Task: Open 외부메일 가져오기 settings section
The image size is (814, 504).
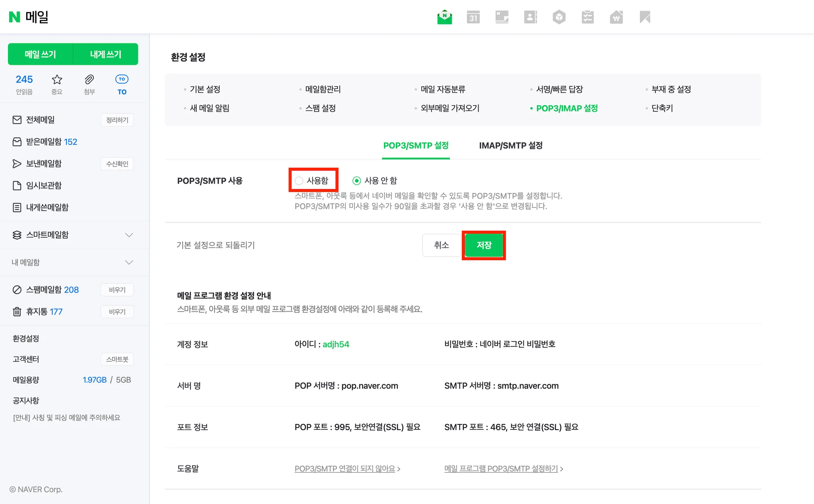Action: tap(450, 108)
